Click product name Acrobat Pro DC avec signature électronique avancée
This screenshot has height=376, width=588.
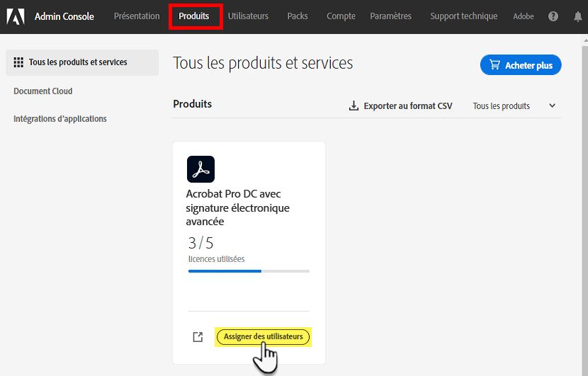click(238, 207)
